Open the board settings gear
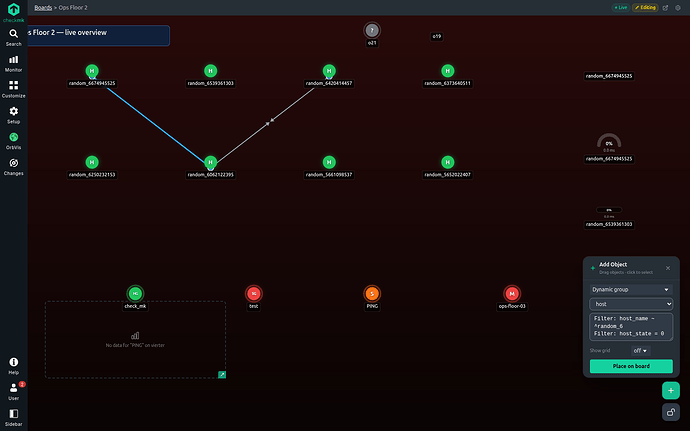This screenshot has width=690, height=431. [678, 7]
